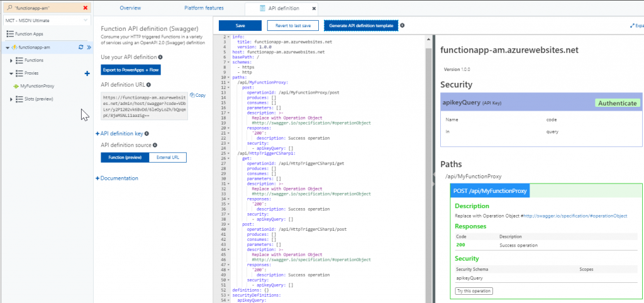This screenshot has width=644, height=303.
Task: Switch to Platform features tab
Action: (x=204, y=8)
